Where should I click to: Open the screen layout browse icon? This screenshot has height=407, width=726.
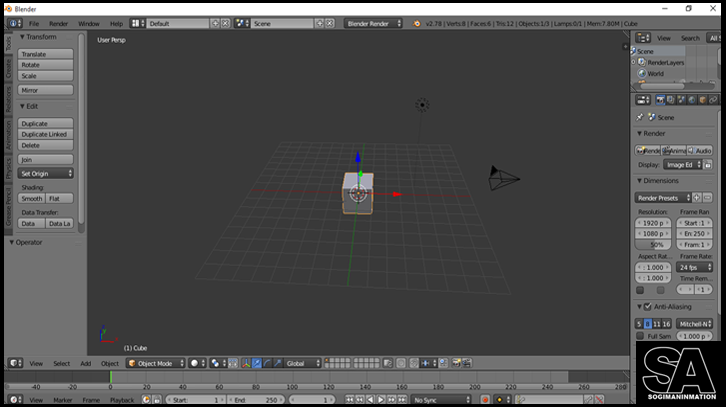point(137,23)
